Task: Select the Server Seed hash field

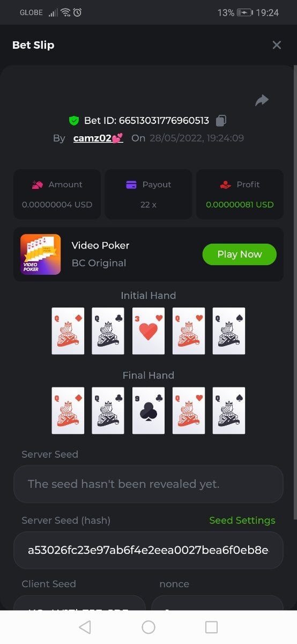Action: coord(148,550)
